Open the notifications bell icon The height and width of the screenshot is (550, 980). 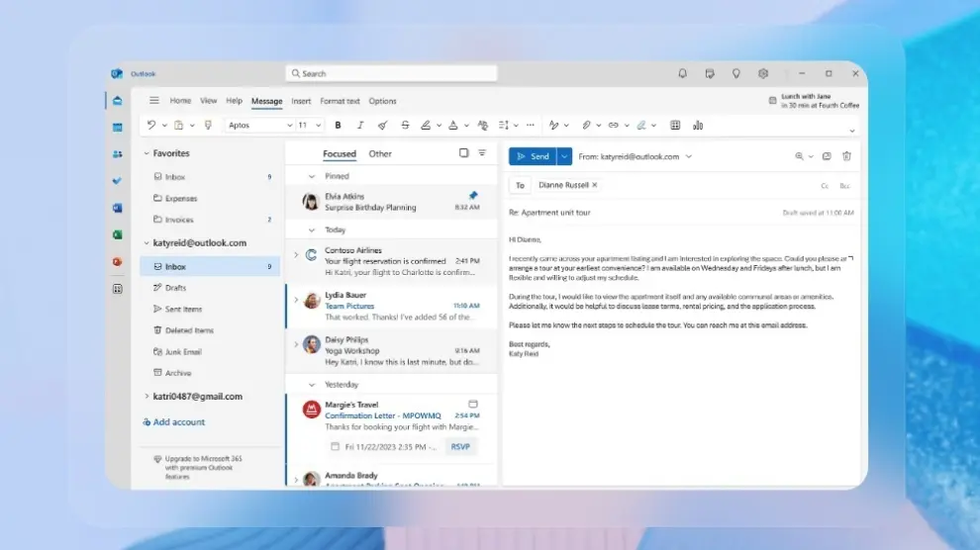[682, 74]
